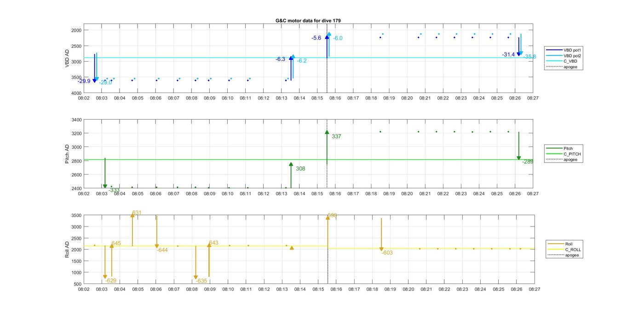Click the 'Roll AD' y-axis label
This screenshot has width=644, height=319.
pyautogui.click(x=67, y=249)
